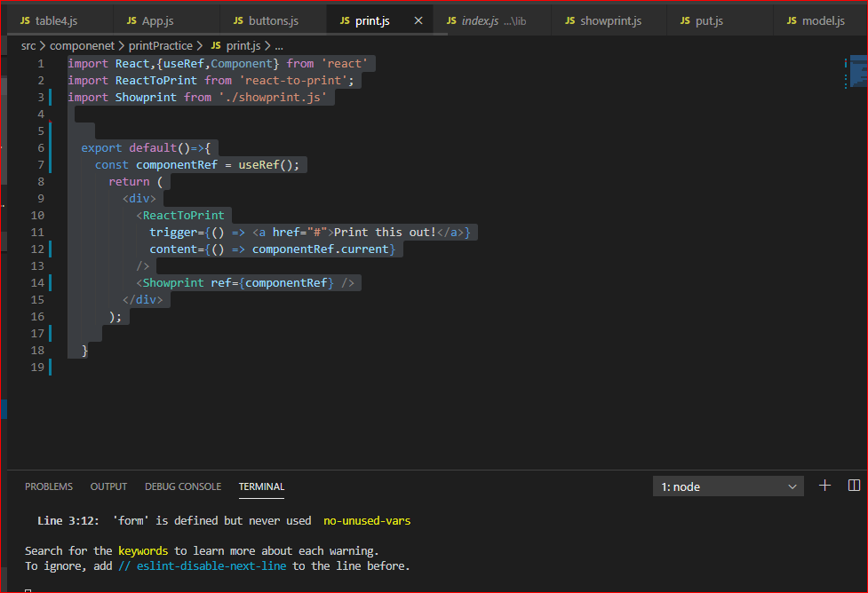868x593 pixels.
Task: Select the TERMINAL panel tab
Action: coord(261,486)
